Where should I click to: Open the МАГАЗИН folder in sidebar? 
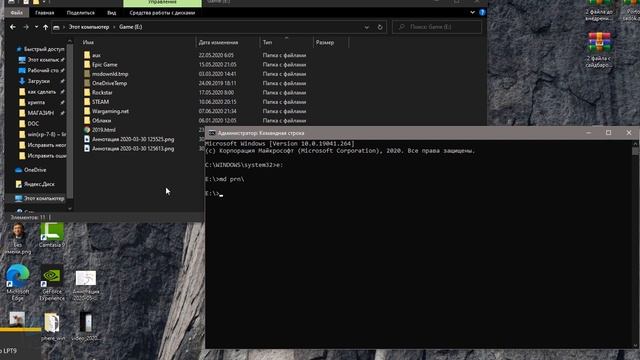click(40, 113)
